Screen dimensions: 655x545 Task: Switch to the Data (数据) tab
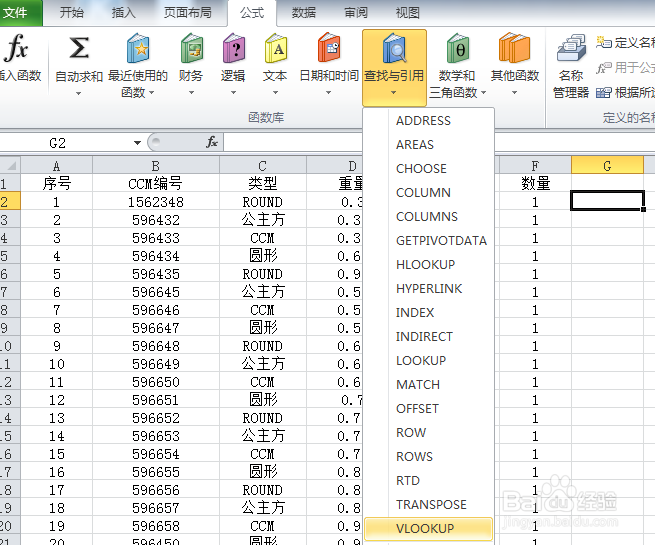pyautogui.click(x=304, y=13)
